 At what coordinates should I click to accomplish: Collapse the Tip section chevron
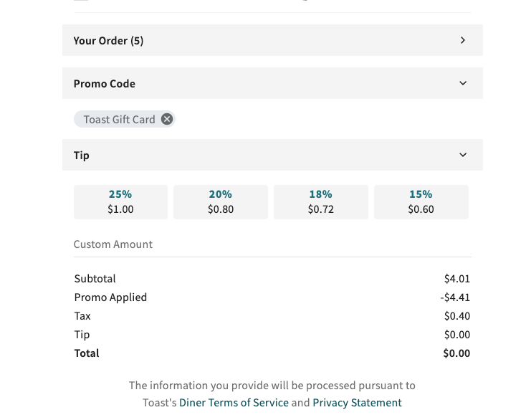pyautogui.click(x=463, y=155)
